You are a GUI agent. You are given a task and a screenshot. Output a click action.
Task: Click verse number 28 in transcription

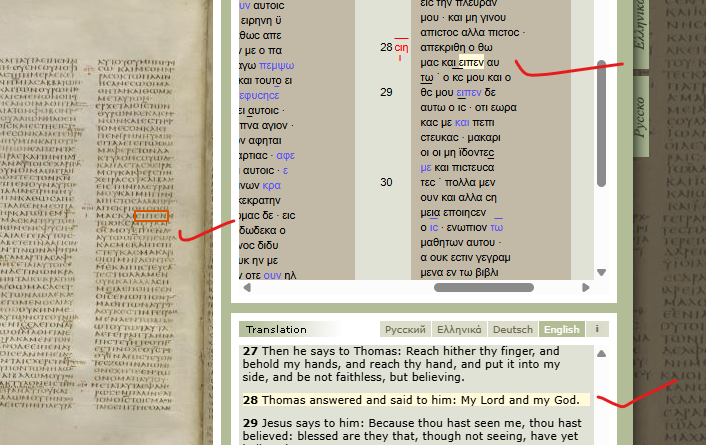pos(386,47)
